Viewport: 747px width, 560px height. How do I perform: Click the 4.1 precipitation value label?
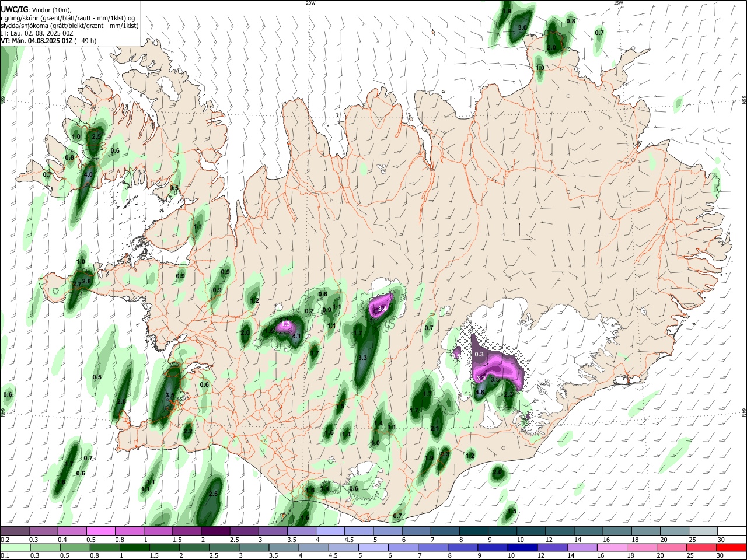tap(296, 336)
